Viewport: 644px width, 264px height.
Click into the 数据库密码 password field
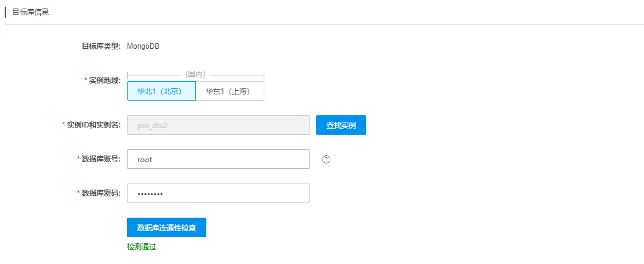coord(219,193)
